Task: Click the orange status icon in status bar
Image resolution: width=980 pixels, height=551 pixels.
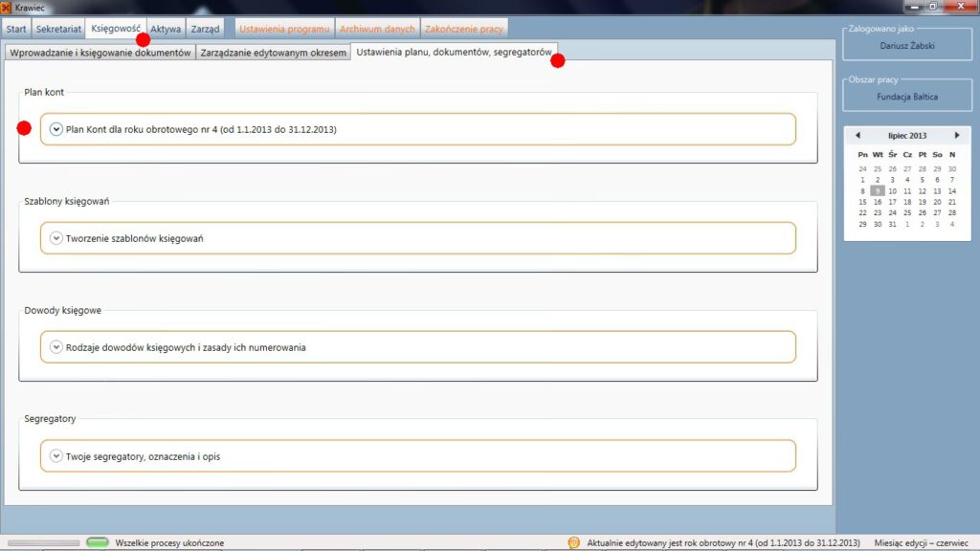Action: pyautogui.click(x=573, y=542)
